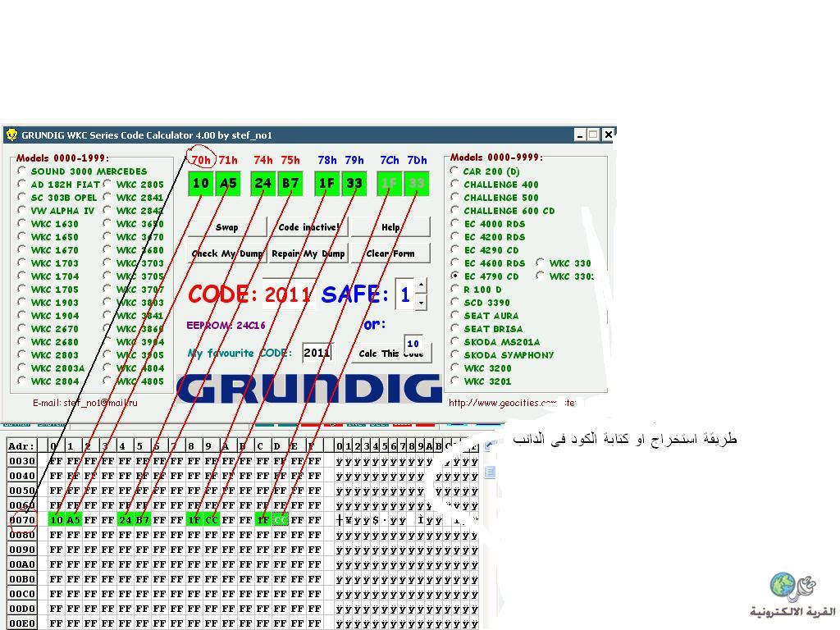The image size is (840, 630).
Task: Open the Help button
Action: point(390,227)
